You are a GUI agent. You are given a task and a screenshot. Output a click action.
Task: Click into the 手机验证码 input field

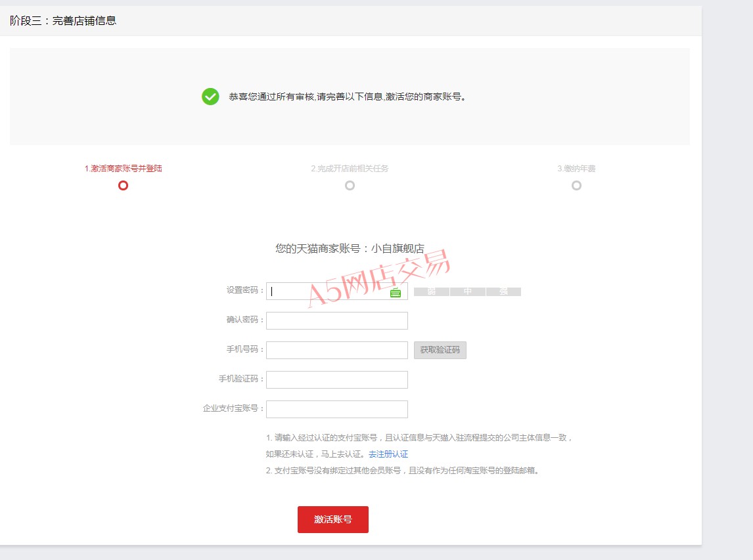coord(337,379)
